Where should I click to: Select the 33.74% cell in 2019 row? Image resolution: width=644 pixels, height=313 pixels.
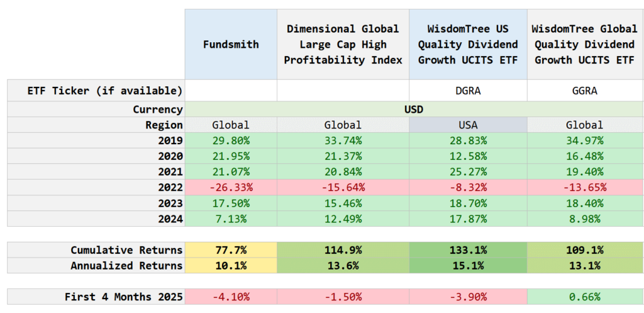(343, 140)
